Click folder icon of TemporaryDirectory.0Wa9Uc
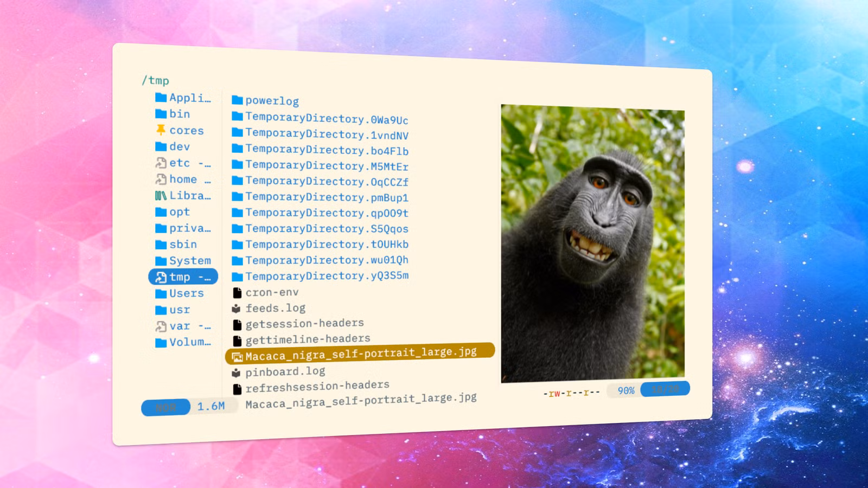The width and height of the screenshot is (868, 488). [x=237, y=117]
